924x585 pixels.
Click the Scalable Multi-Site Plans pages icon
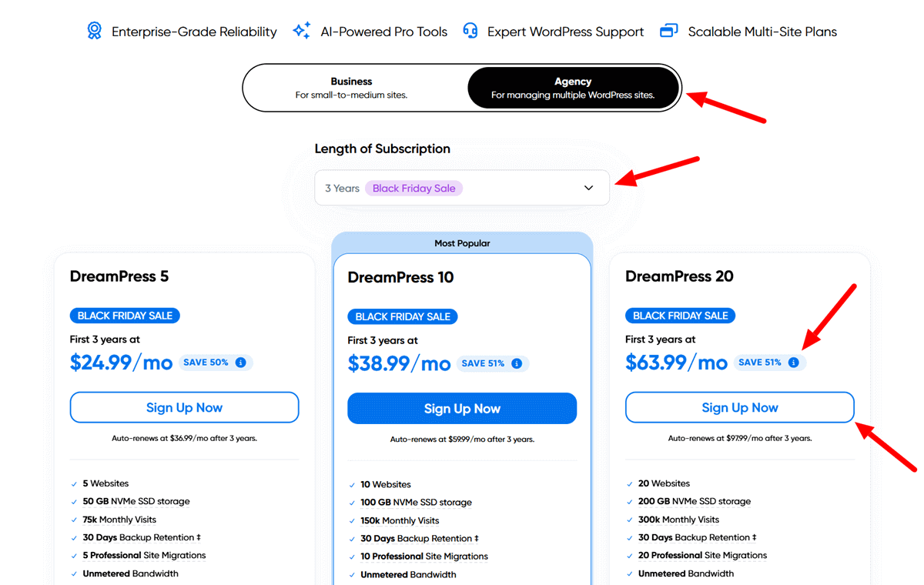[667, 29]
